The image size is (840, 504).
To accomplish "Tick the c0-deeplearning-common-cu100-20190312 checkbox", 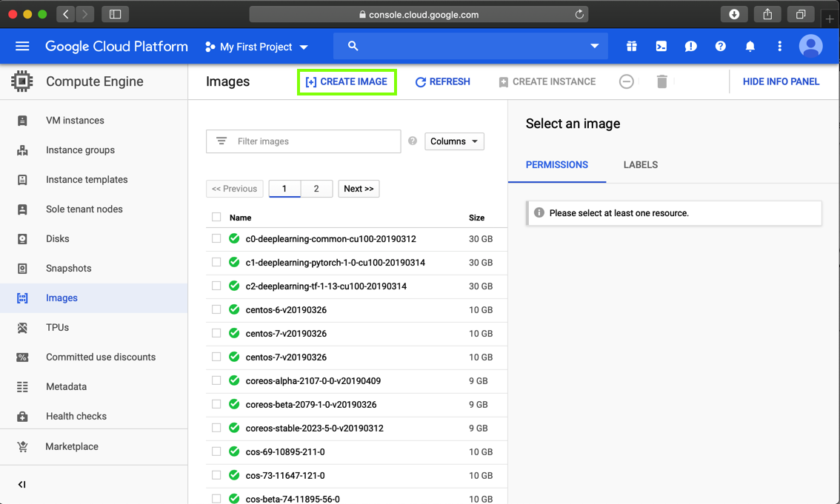I will [216, 238].
